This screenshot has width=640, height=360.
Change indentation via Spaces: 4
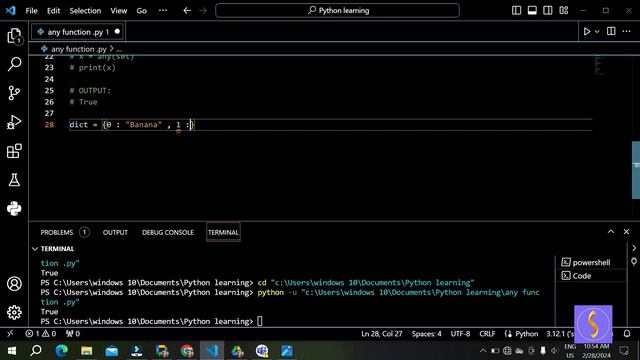(427, 333)
